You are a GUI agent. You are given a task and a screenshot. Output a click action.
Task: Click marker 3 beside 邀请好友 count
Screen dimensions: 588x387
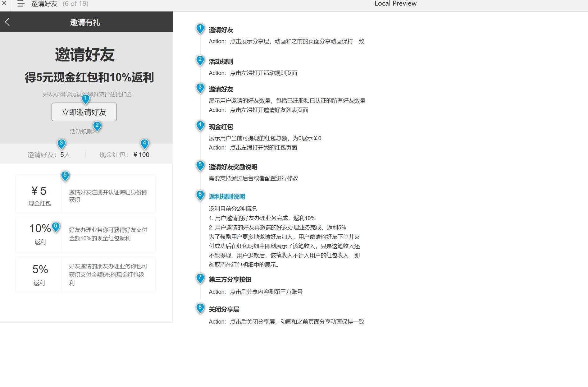click(61, 143)
